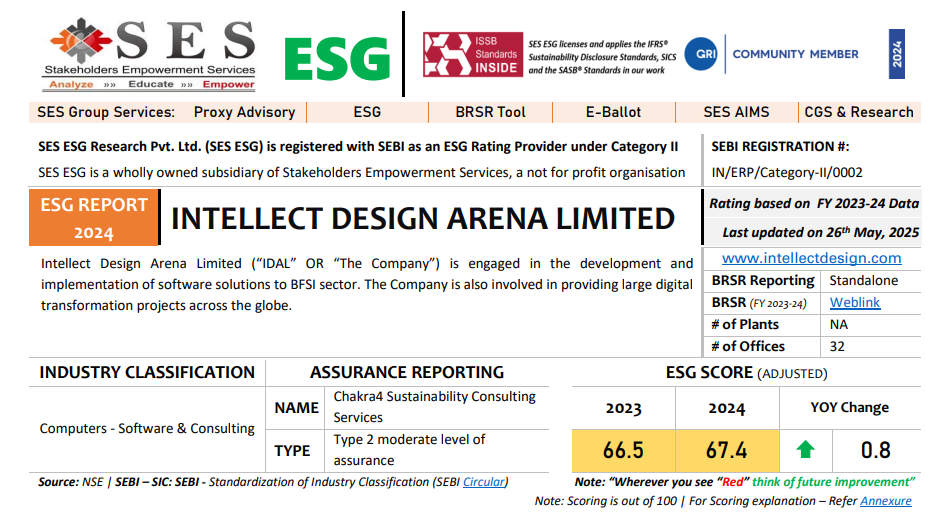Click 'Computers - Software & Consulting' classification
Screen dimensions: 948x515
pos(147,429)
